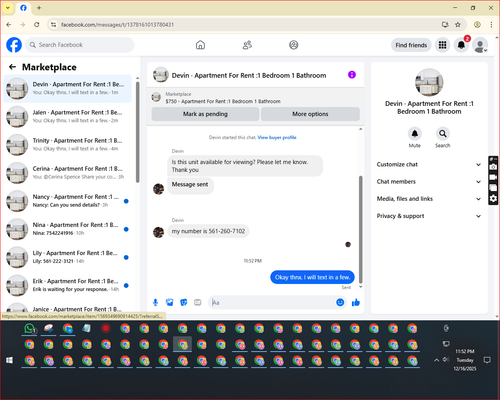Open the account profile avatar menu
The width and height of the screenshot is (500, 400).
click(x=480, y=45)
